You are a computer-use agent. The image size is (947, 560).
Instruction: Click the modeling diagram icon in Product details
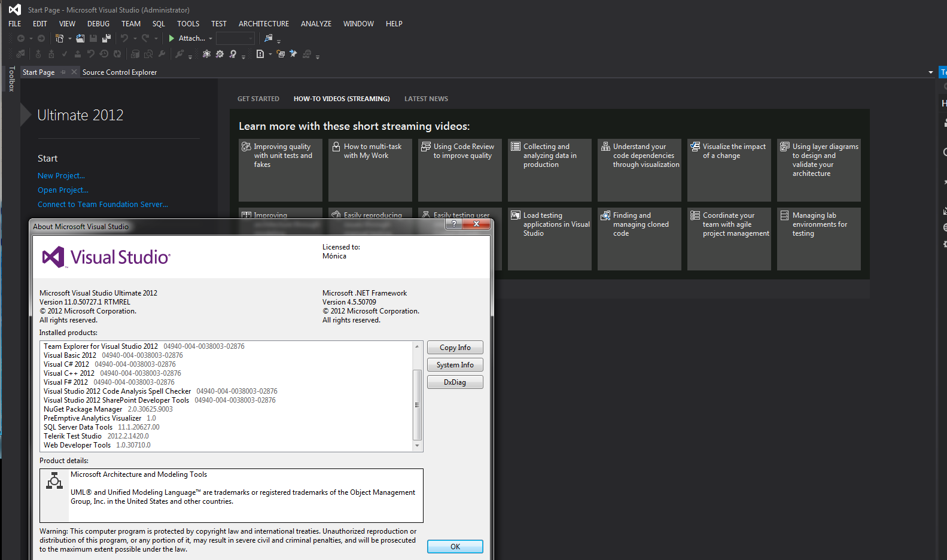(54, 480)
